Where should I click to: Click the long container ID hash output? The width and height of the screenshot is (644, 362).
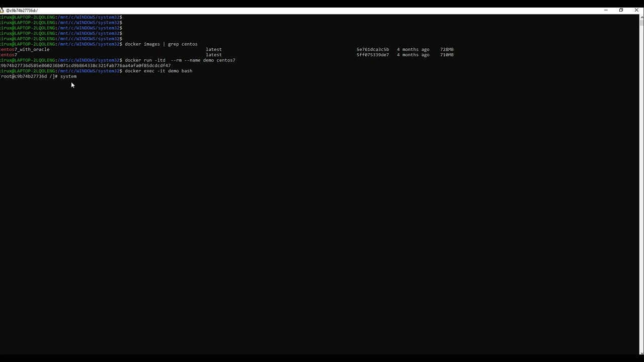(86, 66)
